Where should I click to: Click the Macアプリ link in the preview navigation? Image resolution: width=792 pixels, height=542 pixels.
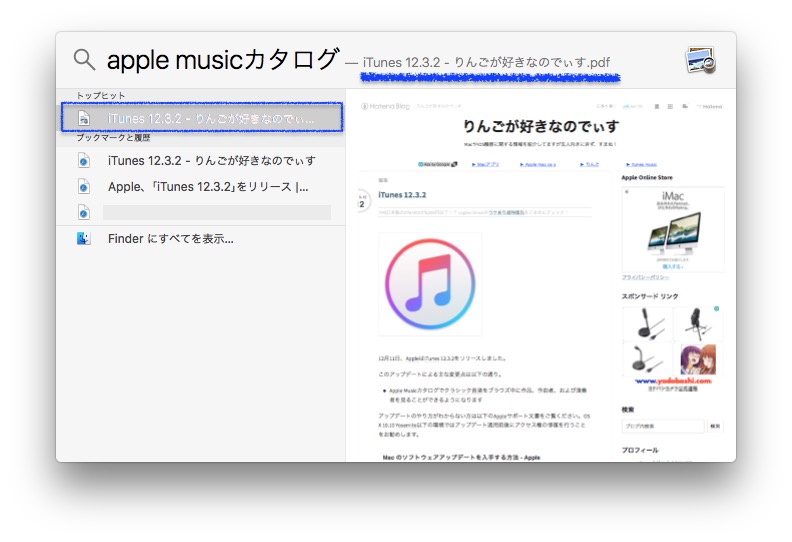point(485,164)
